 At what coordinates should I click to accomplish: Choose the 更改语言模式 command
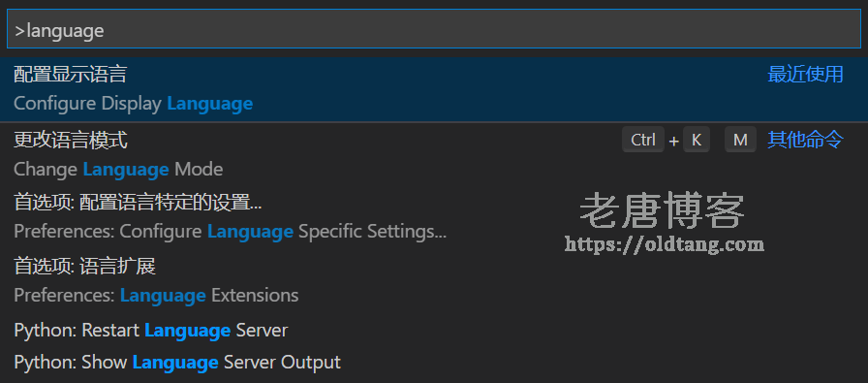[x=433, y=154]
